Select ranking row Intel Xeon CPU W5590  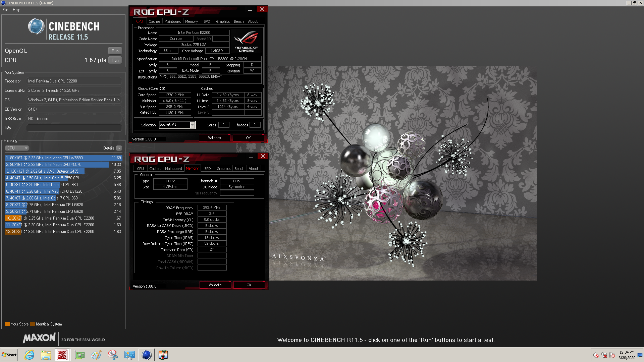pyautogui.click(x=63, y=158)
